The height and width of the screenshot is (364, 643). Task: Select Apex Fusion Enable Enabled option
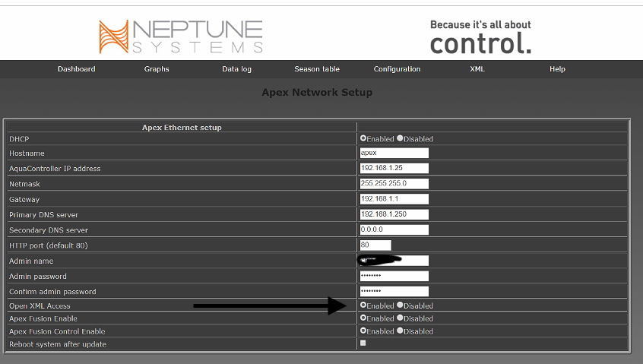coord(363,318)
